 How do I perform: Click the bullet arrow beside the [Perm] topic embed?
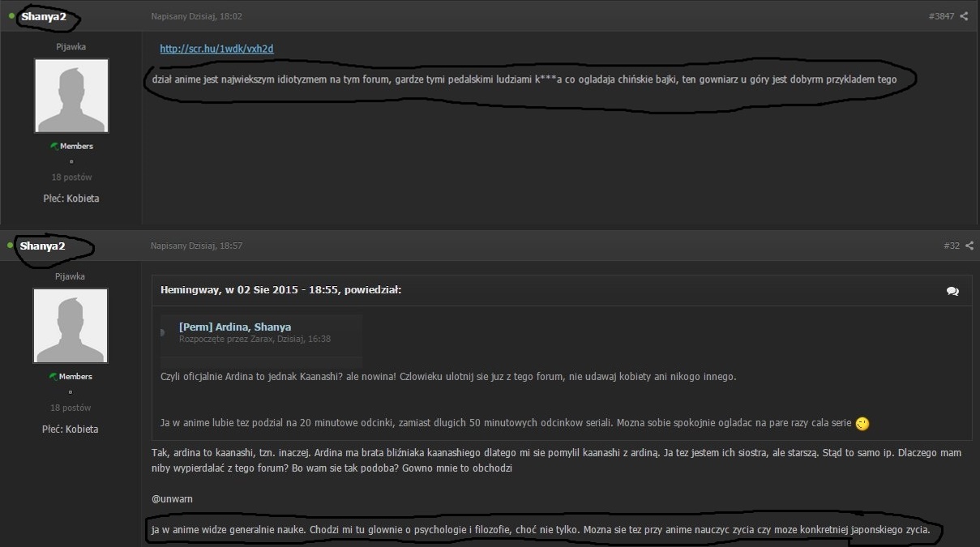pyautogui.click(x=163, y=332)
